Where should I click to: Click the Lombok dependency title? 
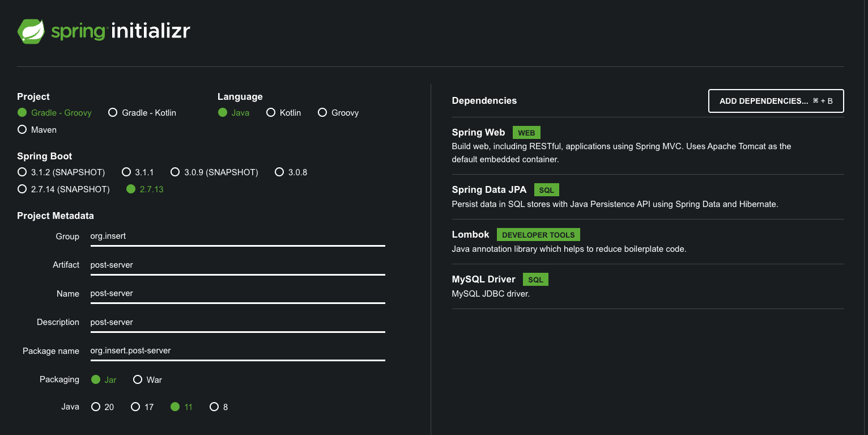471,235
